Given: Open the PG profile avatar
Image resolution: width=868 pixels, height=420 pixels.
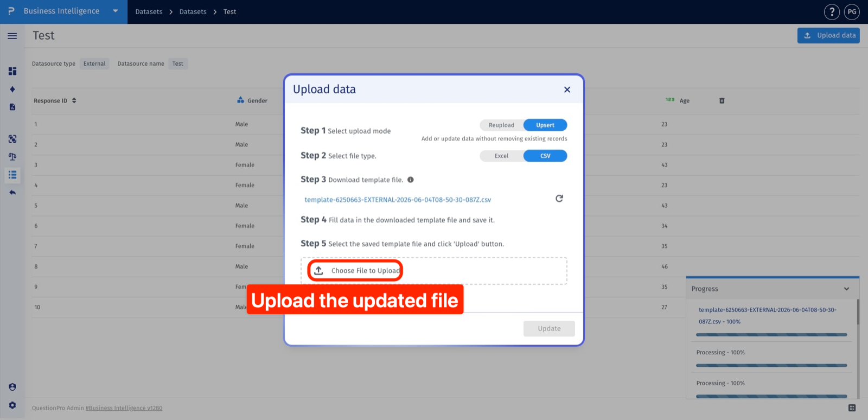Looking at the screenshot, I should tap(852, 11).
